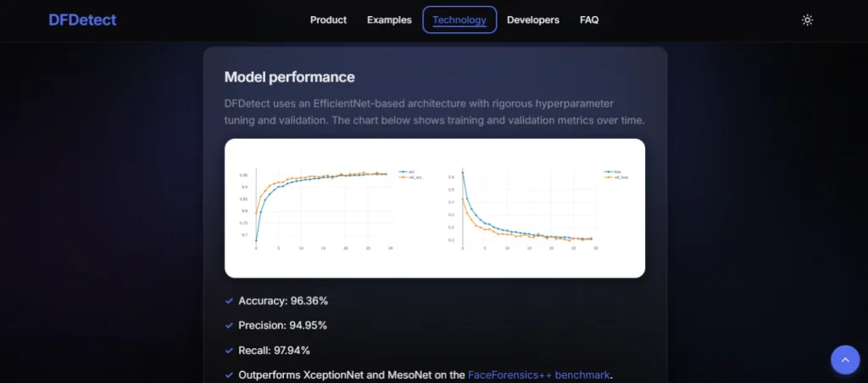The image size is (868, 383).
Task: Click the checkmark beside Outperforms XceptionNet
Action: (x=229, y=375)
